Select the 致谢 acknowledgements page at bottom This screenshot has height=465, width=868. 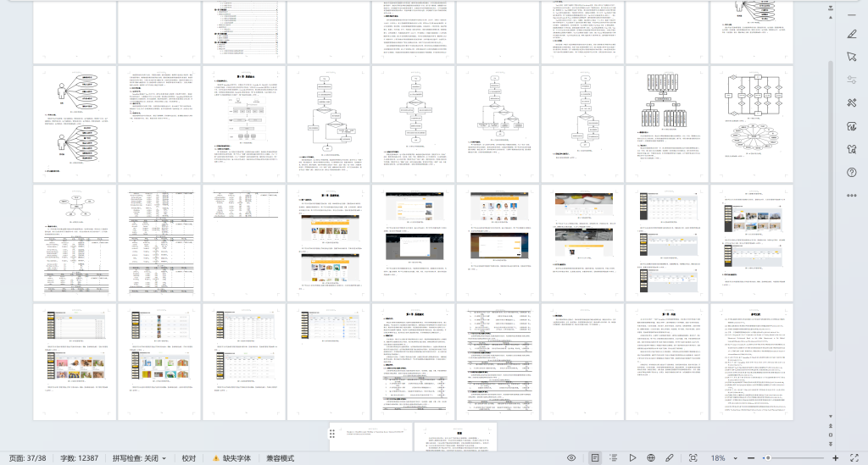click(455, 437)
